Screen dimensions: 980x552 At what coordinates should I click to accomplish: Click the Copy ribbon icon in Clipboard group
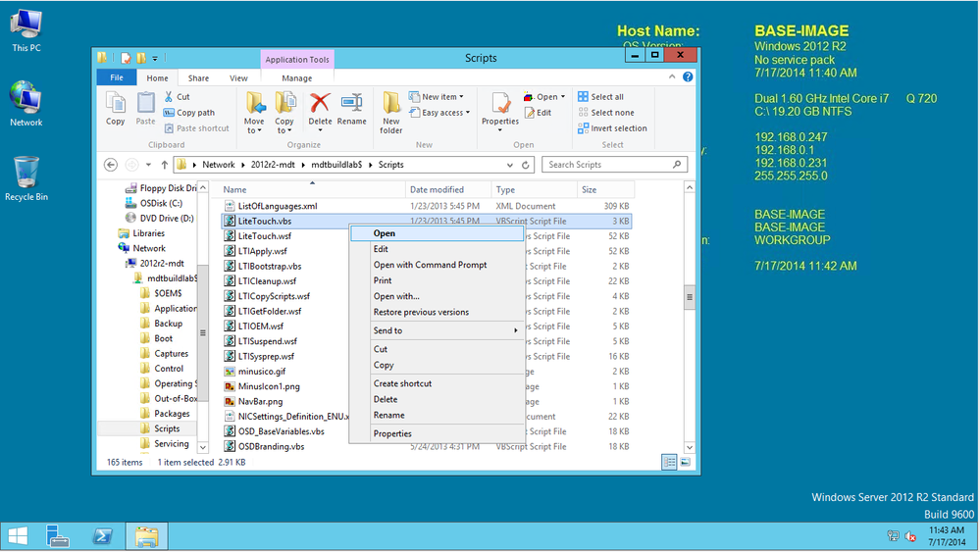115,109
